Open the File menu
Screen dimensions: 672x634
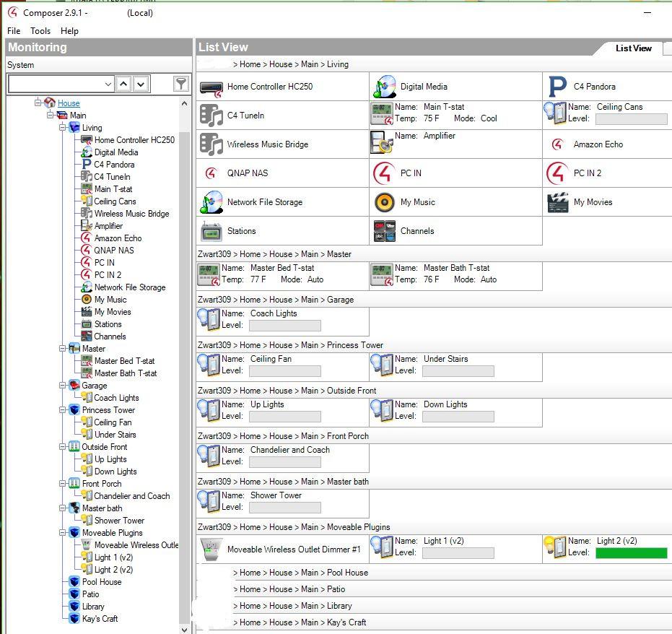[x=14, y=31]
